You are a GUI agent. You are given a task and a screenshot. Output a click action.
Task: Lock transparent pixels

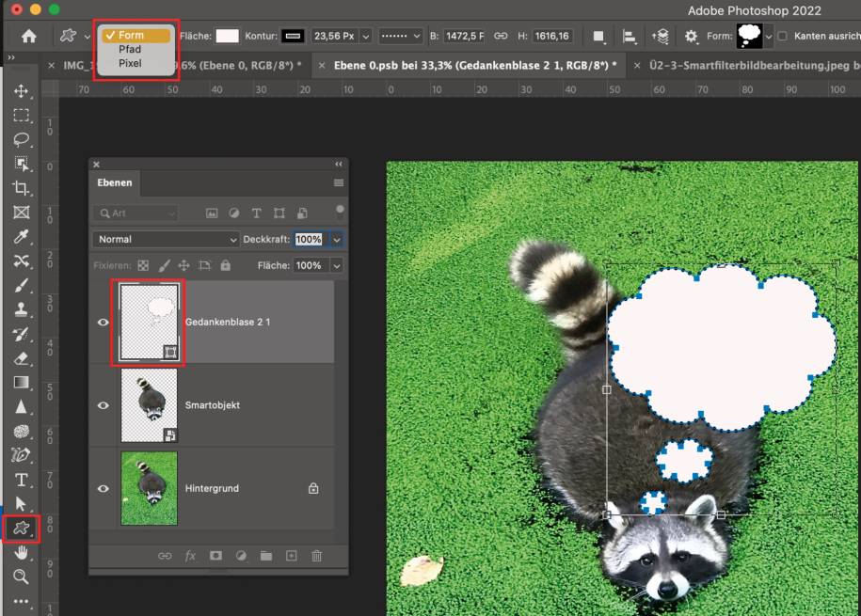coord(143,266)
